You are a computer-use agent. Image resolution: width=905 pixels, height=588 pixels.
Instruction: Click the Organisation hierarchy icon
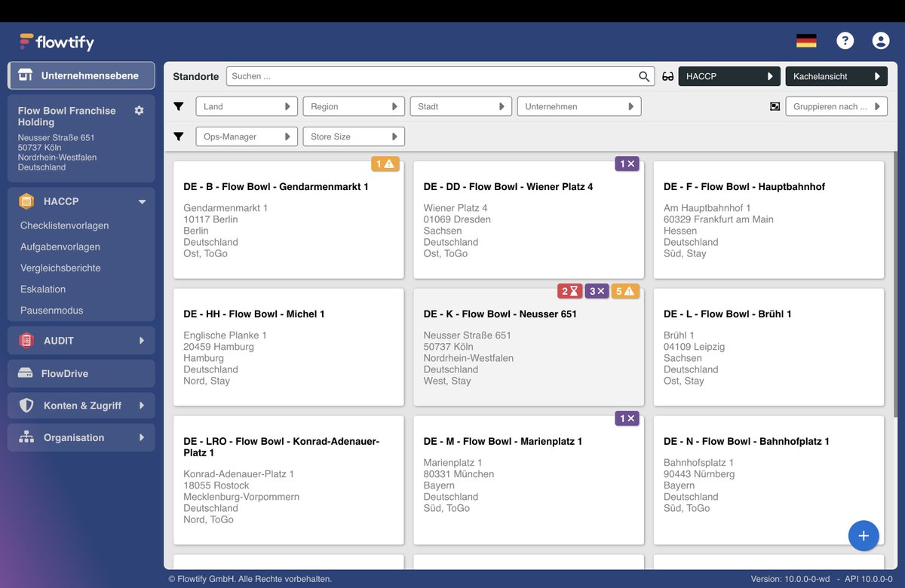pos(26,437)
